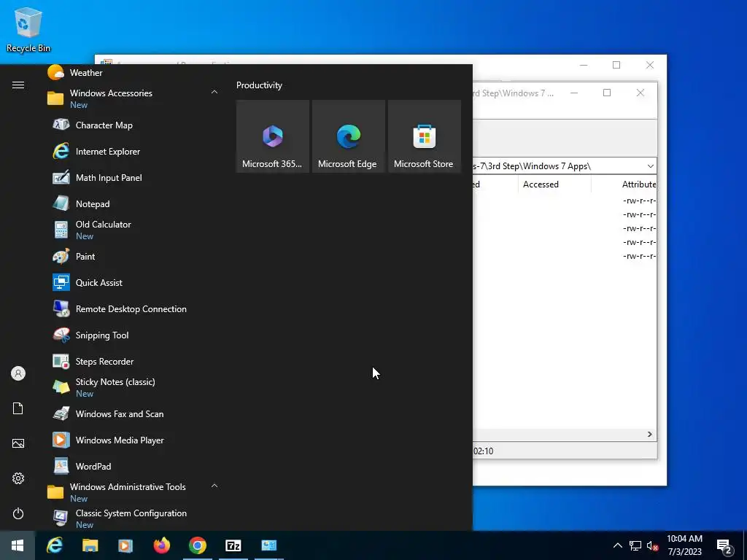Image resolution: width=747 pixels, height=560 pixels.
Task: Click the Windows Start button
Action: (x=18, y=545)
